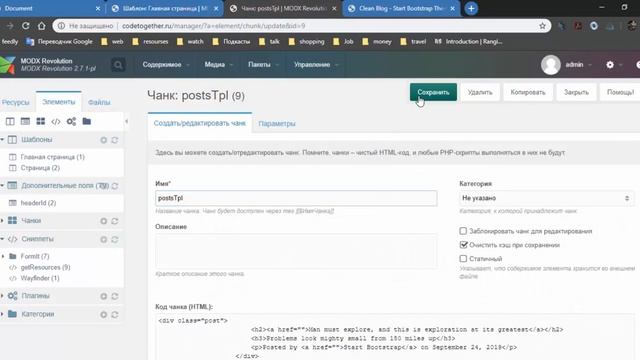Refresh the Категории section

115,314
